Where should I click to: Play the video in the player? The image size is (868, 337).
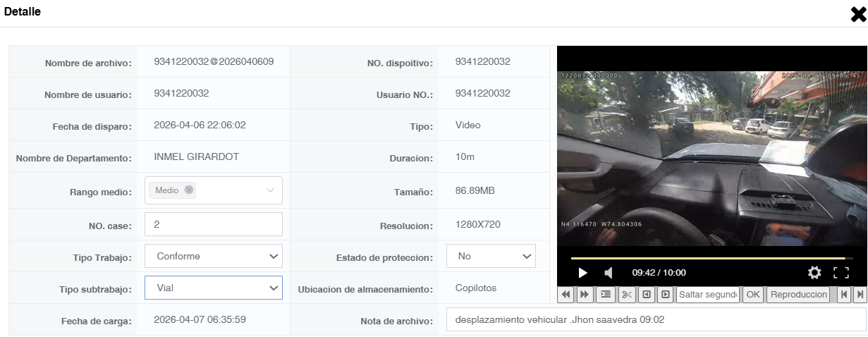[x=582, y=272]
